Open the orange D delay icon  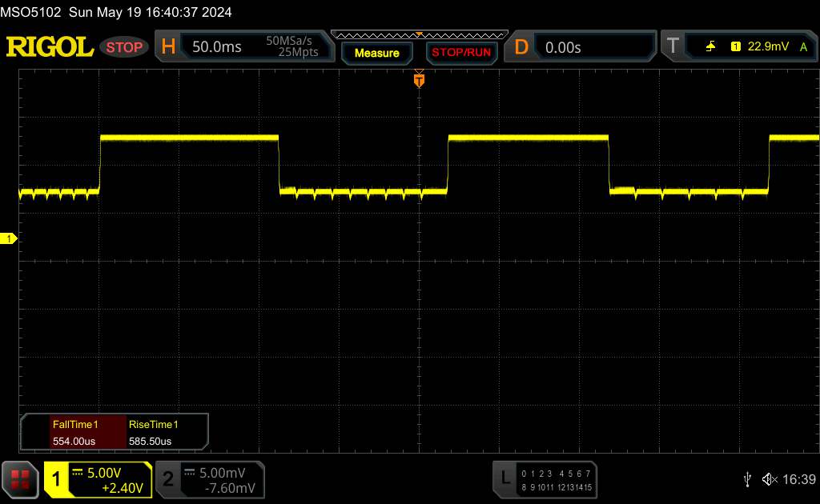(521, 47)
